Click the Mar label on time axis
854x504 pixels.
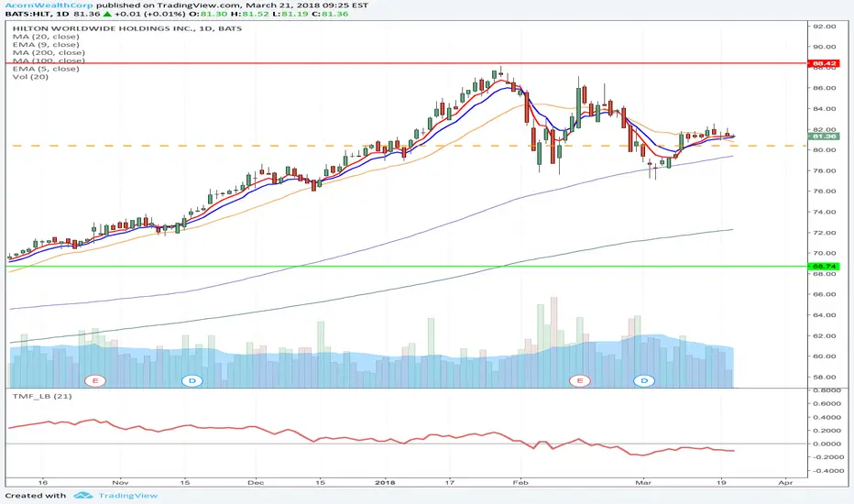pyautogui.click(x=644, y=482)
